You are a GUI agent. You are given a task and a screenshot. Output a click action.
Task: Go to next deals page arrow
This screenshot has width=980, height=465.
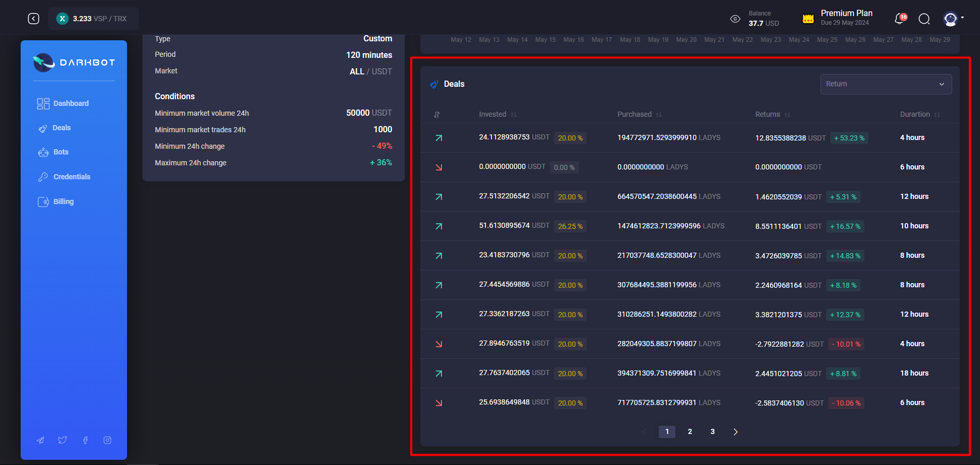(x=735, y=432)
